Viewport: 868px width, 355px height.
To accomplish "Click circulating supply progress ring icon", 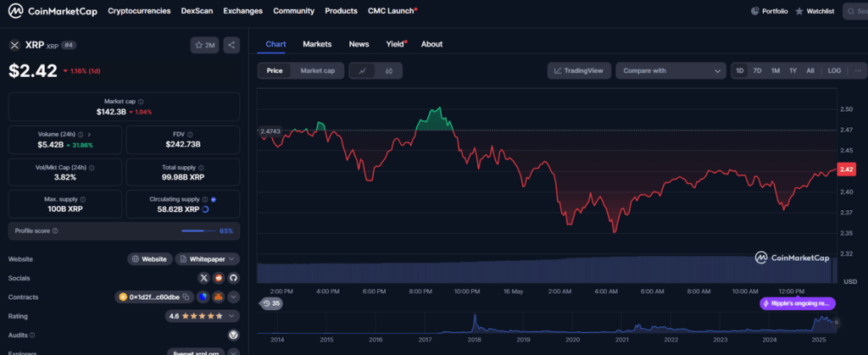I will [x=205, y=209].
